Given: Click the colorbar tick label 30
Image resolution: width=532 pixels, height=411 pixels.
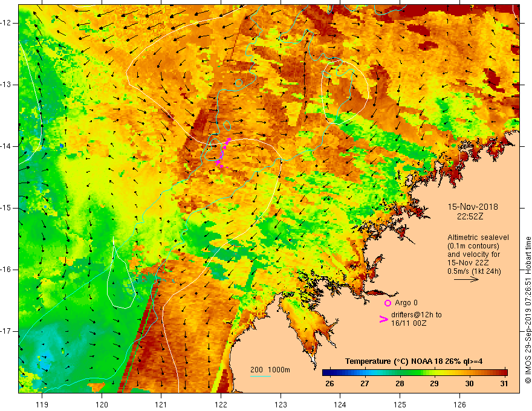Looking at the screenshot, I should coord(469,384).
